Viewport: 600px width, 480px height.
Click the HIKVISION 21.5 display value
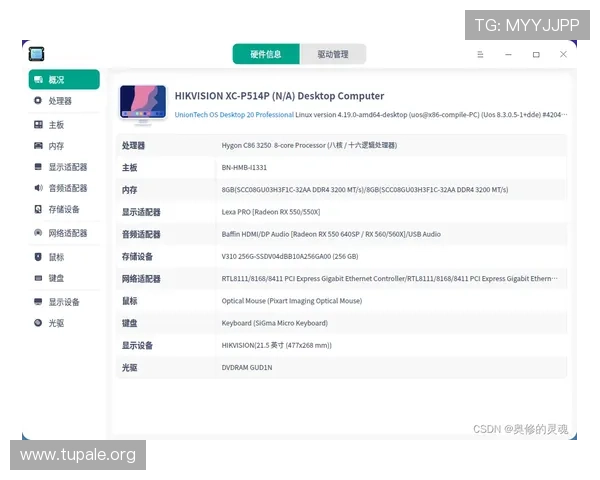(277, 345)
